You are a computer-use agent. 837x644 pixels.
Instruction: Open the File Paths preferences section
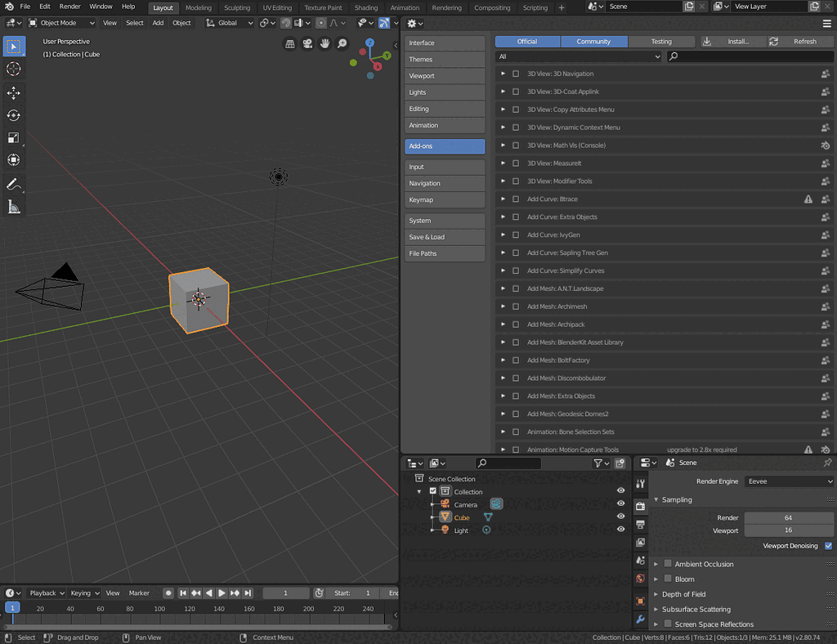(x=445, y=253)
